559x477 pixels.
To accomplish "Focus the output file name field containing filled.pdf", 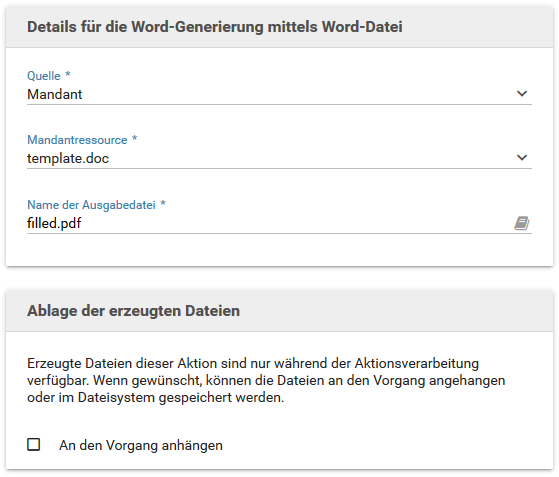I will pos(270,224).
